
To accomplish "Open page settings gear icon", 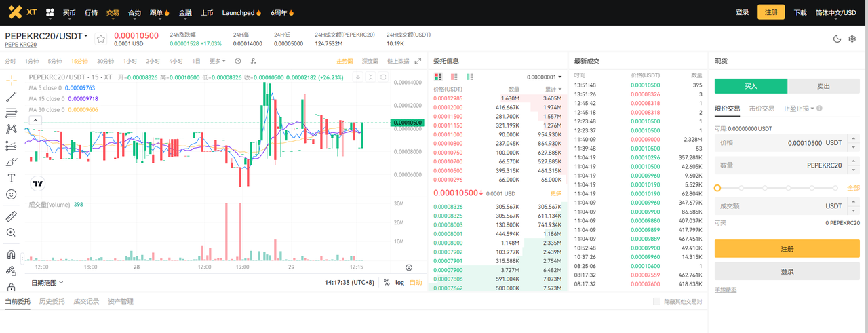I will pos(852,39).
